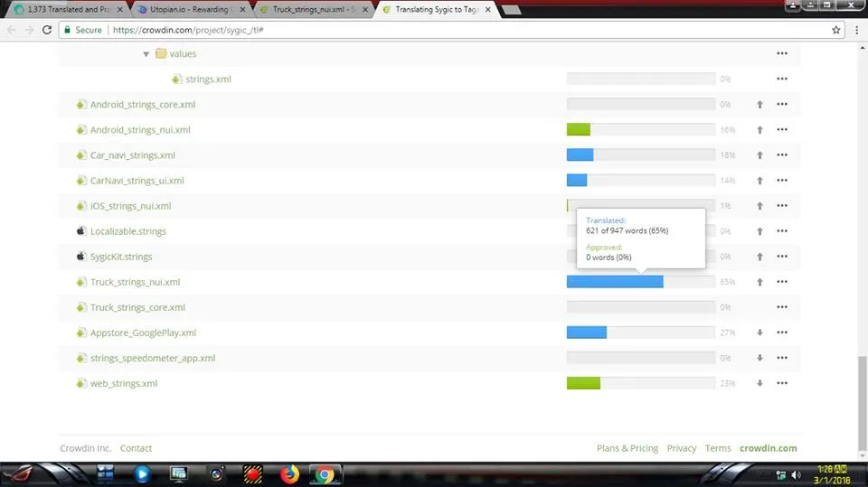Image resolution: width=868 pixels, height=487 pixels.
Task: Open more options for values folder
Action: (781, 53)
